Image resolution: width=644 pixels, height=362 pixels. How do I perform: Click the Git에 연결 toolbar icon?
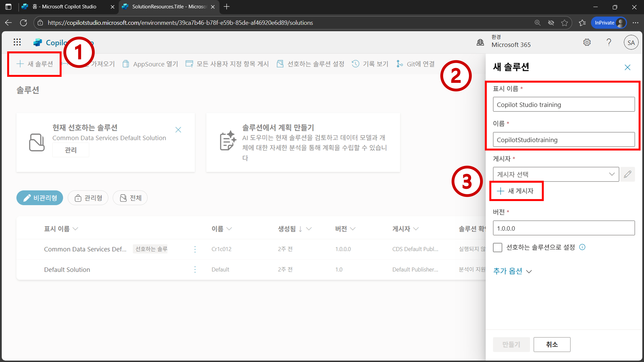pos(399,64)
